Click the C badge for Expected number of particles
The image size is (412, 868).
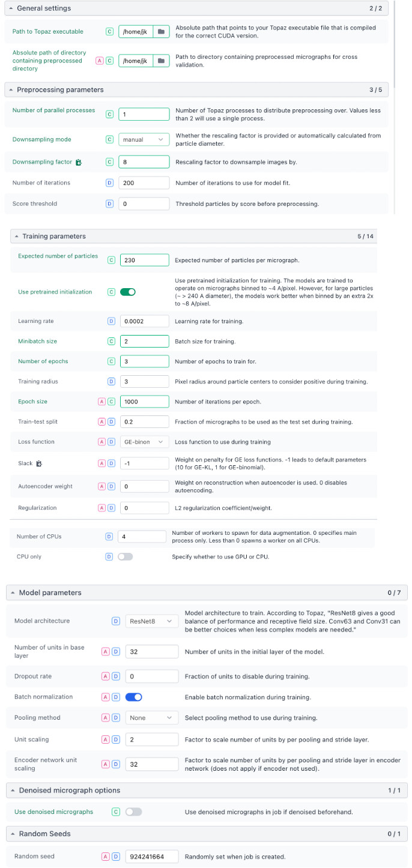111,260
